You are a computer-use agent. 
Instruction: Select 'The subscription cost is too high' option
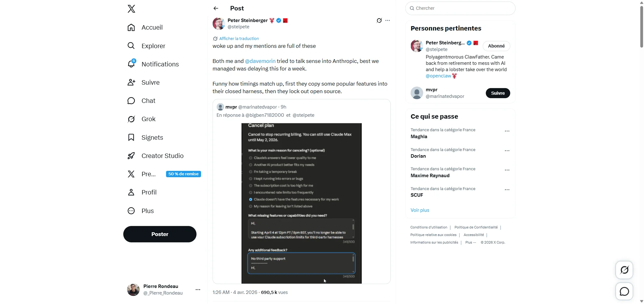pyautogui.click(x=250, y=185)
